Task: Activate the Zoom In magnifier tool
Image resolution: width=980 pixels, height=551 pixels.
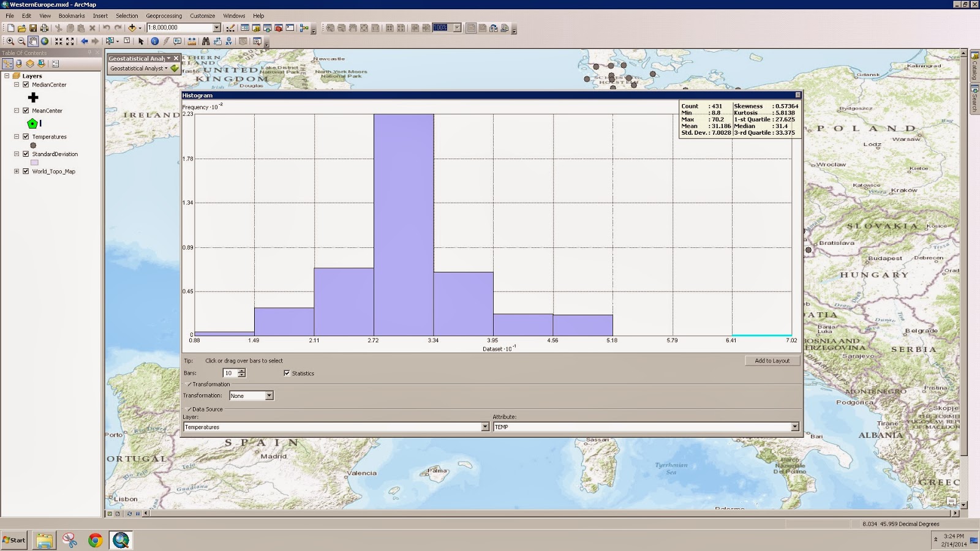Action: coord(10,42)
